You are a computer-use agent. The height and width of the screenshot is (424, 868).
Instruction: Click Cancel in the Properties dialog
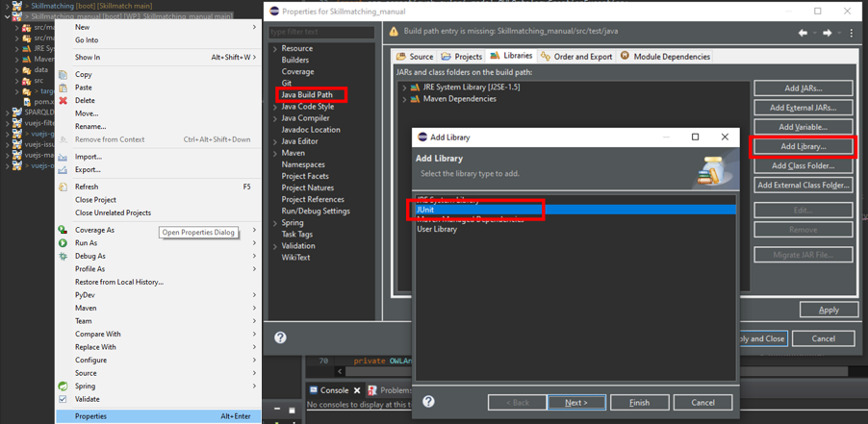click(x=823, y=338)
